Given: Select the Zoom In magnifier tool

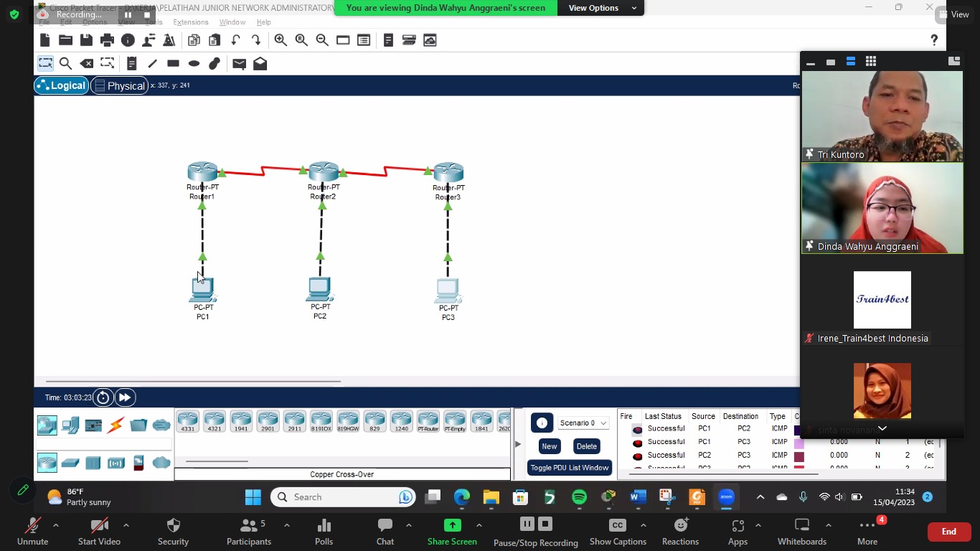Looking at the screenshot, I should [281, 40].
